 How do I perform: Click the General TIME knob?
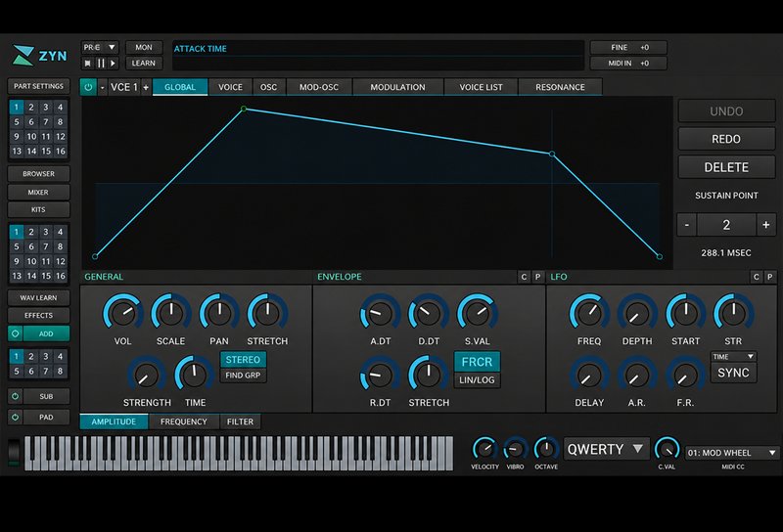pos(195,375)
